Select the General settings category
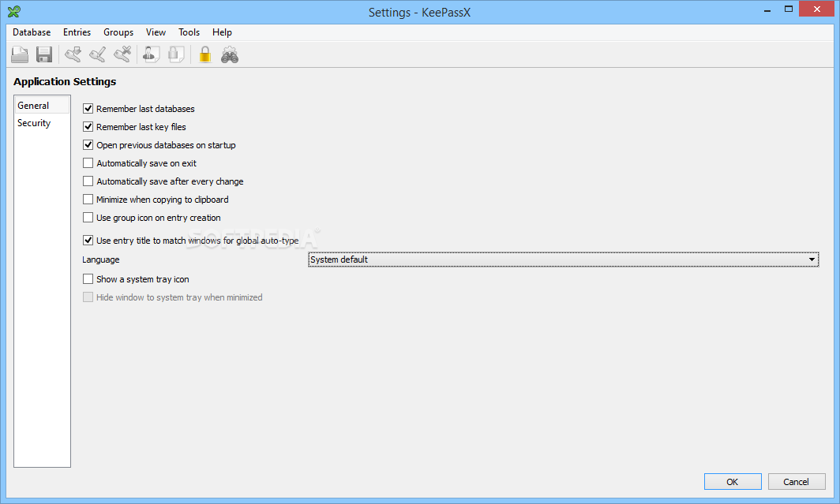The height and width of the screenshot is (504, 840). tap(42, 106)
